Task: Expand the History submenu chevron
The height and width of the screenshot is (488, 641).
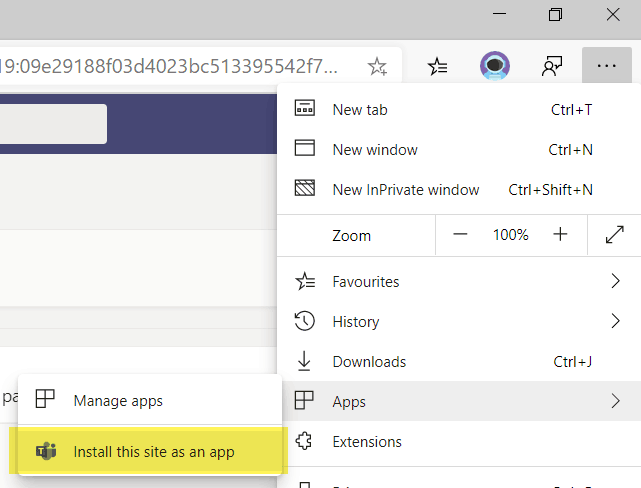Action: (x=615, y=322)
